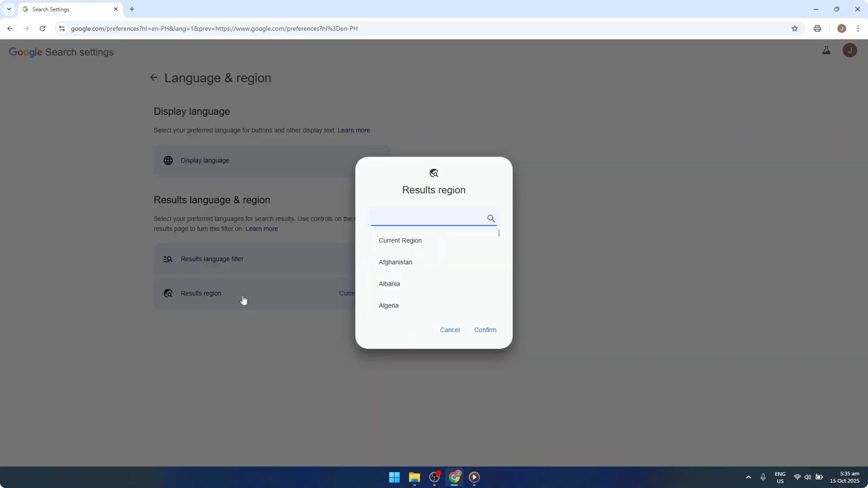The height and width of the screenshot is (488, 868).
Task: Click the Chrome taskbar icon
Action: [454, 477]
